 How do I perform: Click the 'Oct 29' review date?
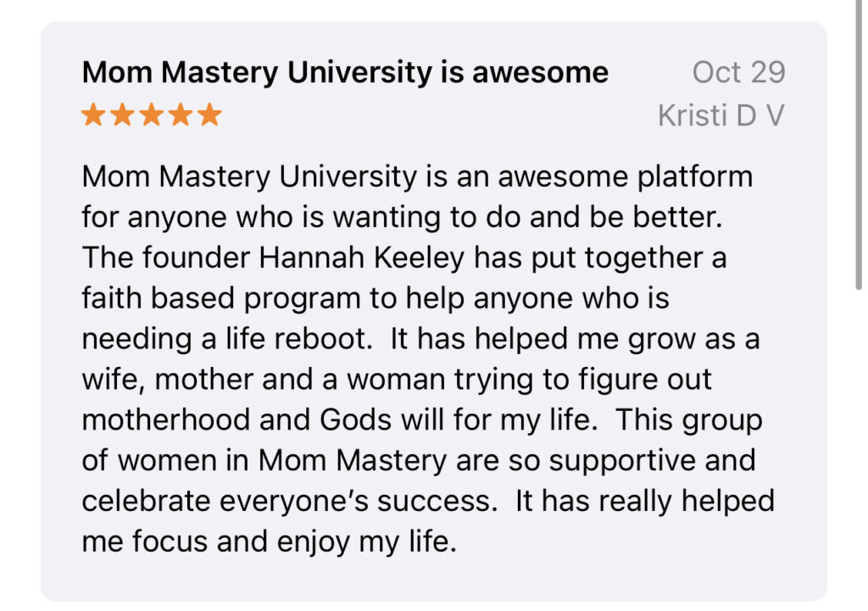[x=738, y=73]
